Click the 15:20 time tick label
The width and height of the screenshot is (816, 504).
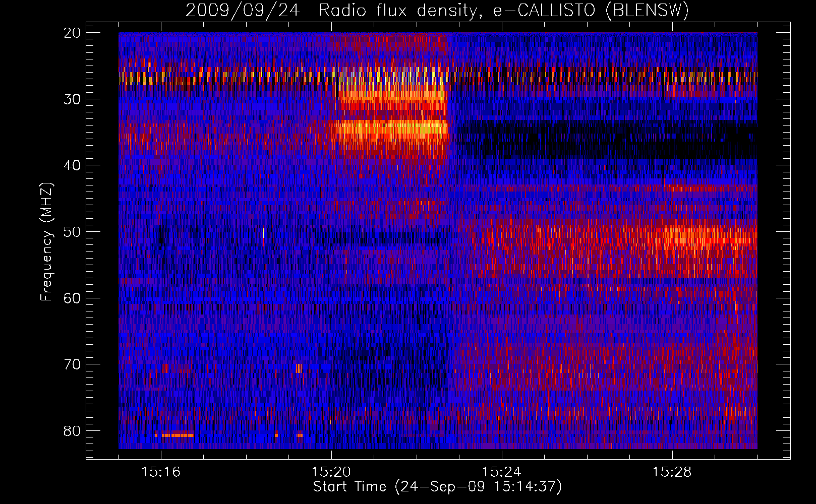pos(331,472)
